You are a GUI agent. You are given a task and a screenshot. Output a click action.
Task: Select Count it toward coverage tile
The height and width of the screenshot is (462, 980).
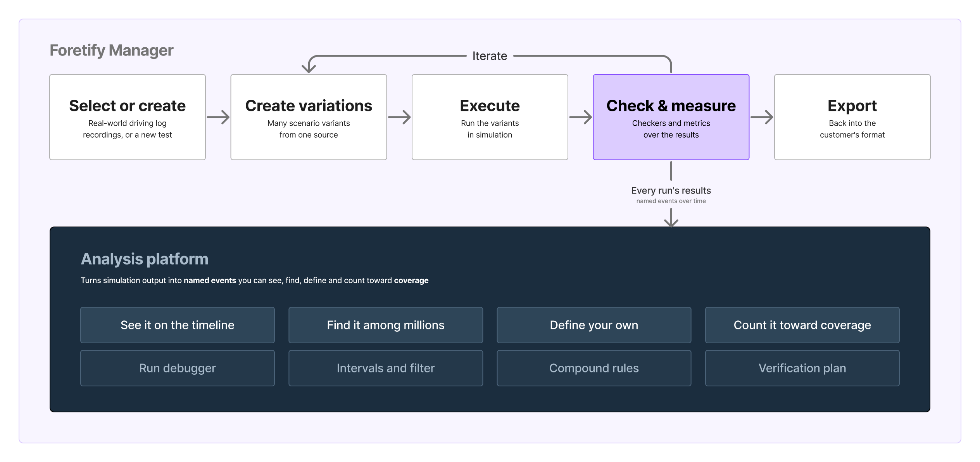coord(802,325)
